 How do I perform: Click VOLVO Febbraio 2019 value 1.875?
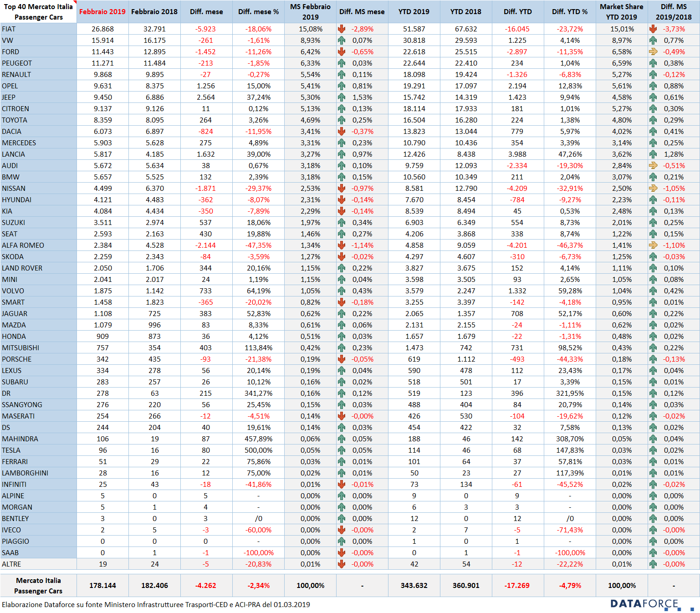click(102, 291)
